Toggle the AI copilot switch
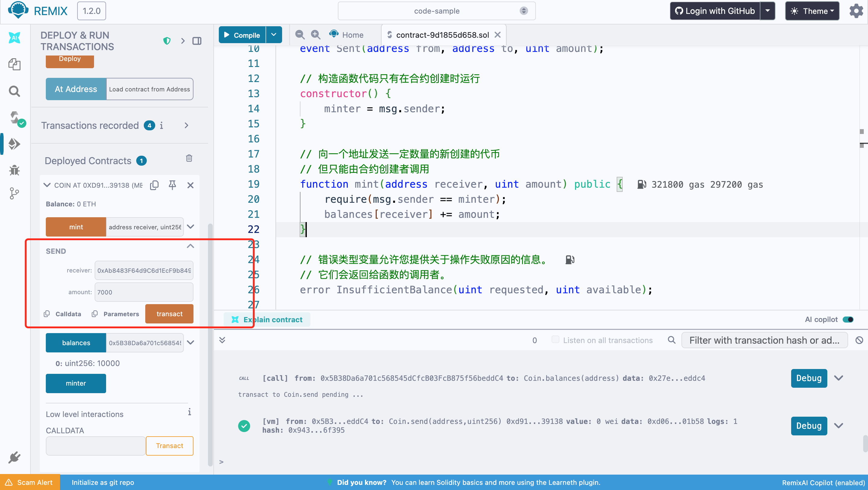This screenshot has height=490, width=868. click(848, 319)
